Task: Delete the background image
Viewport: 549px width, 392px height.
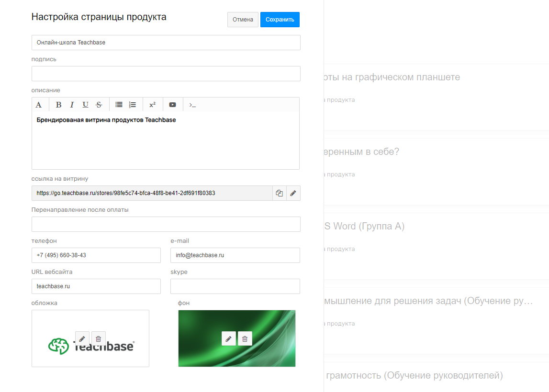Action: (245, 338)
